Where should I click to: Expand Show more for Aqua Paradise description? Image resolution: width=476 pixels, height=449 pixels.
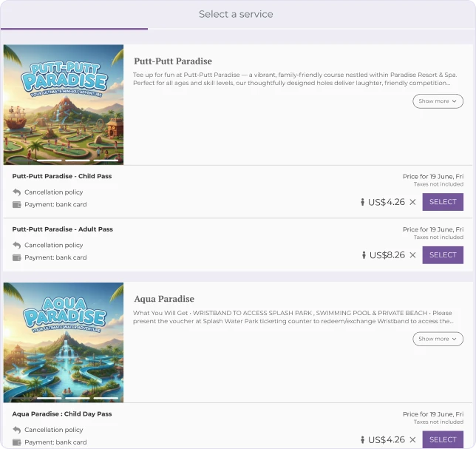[x=438, y=339]
